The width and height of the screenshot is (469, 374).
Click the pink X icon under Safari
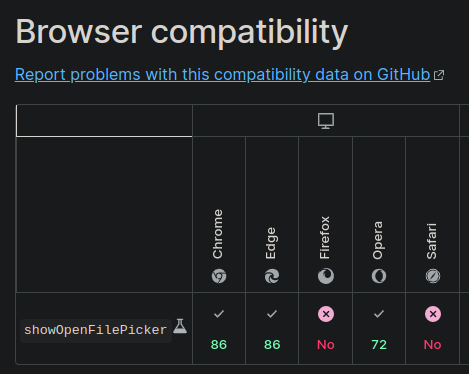point(433,314)
